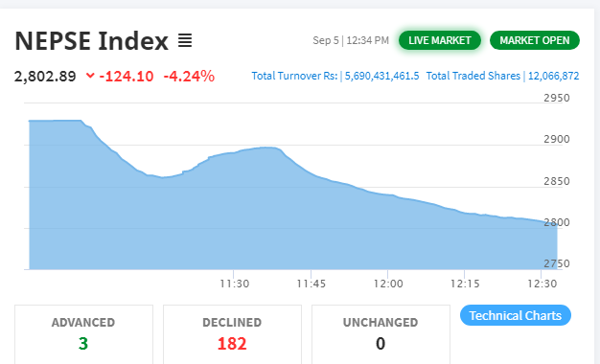Click the Sep 5 | 12:34 PM timestamp
Image resolution: width=600 pixels, height=364 pixels.
coord(351,40)
